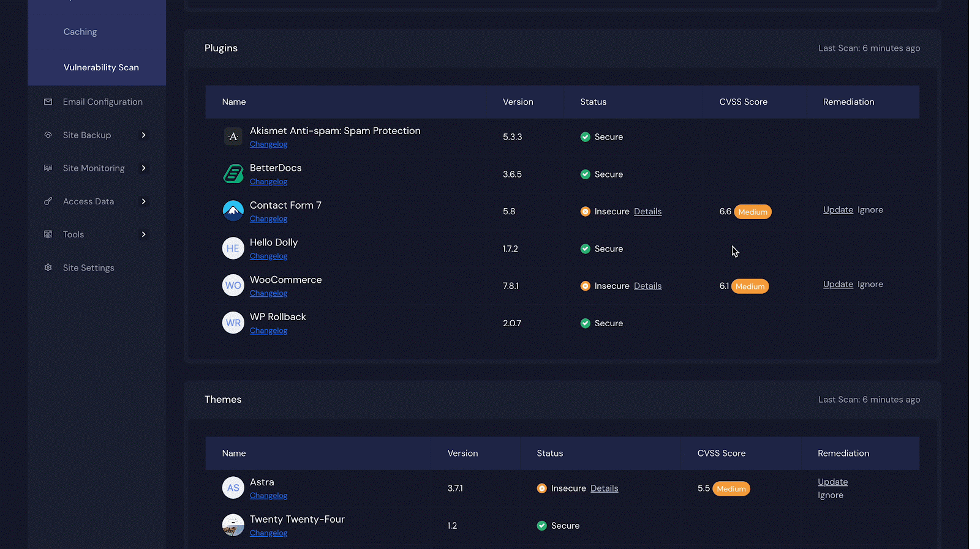This screenshot has width=980, height=549.
Task: Expand the Access Data chevron
Action: pos(144,201)
